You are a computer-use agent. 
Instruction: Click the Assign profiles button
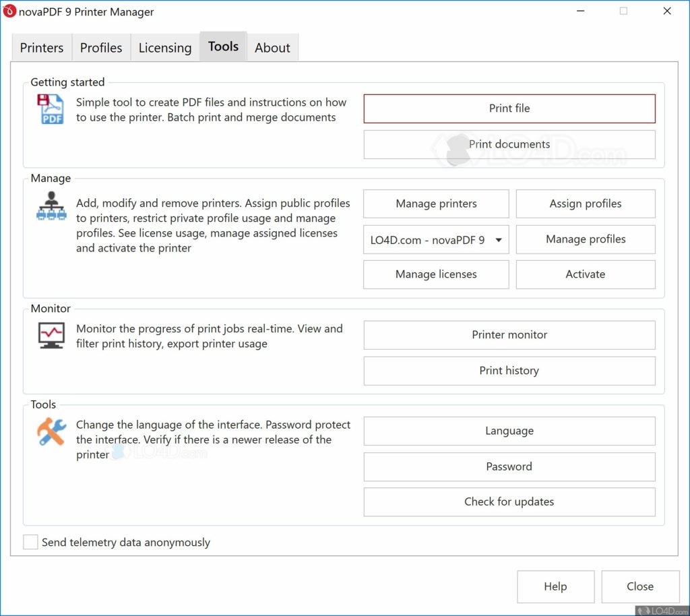click(x=586, y=204)
